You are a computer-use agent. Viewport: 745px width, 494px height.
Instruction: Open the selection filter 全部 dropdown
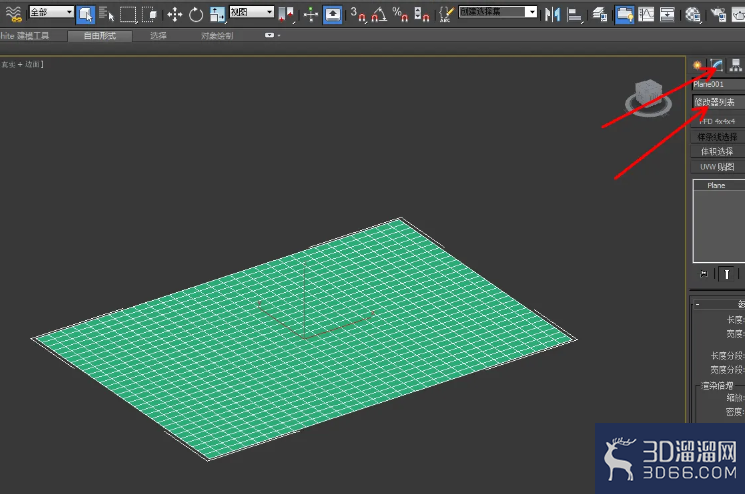[x=51, y=12]
